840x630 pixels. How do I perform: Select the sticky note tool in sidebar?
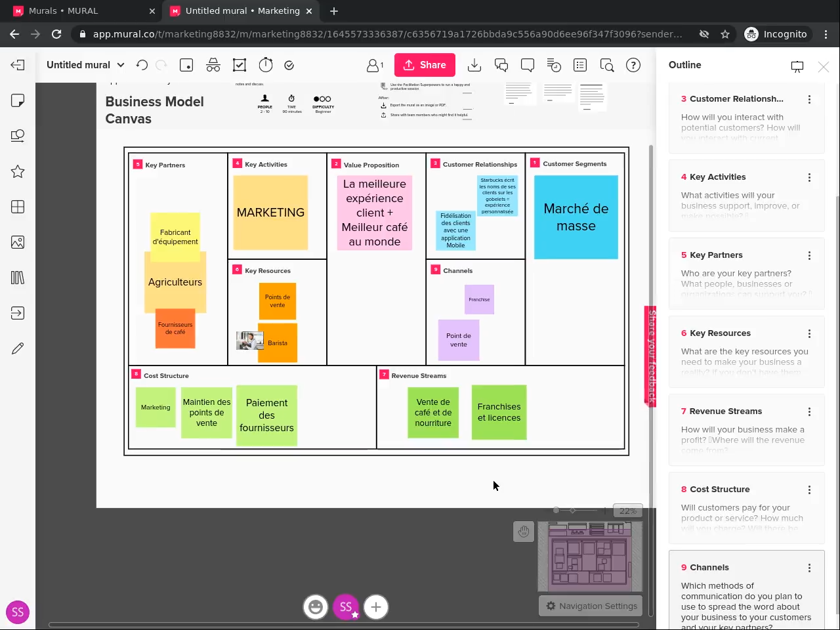tap(18, 100)
